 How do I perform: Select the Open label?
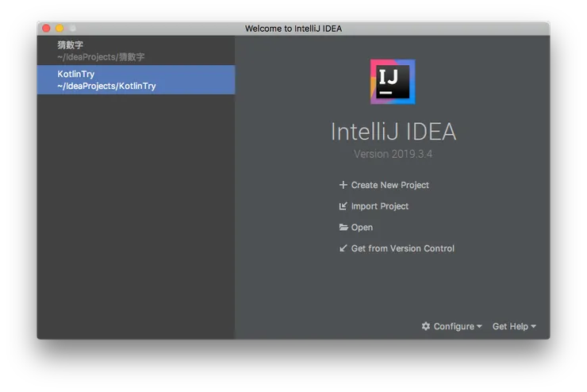(x=362, y=227)
